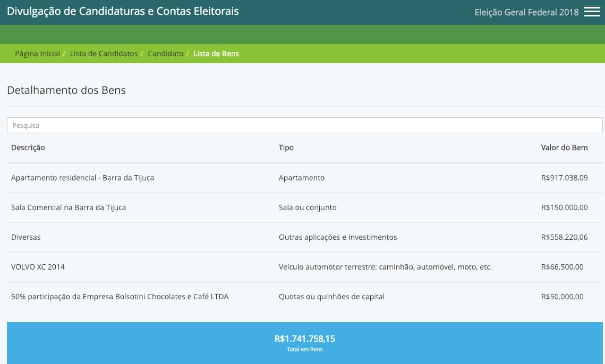Select Lista de Bens breadcrumb
The width and height of the screenshot is (605, 364).
pyautogui.click(x=216, y=54)
